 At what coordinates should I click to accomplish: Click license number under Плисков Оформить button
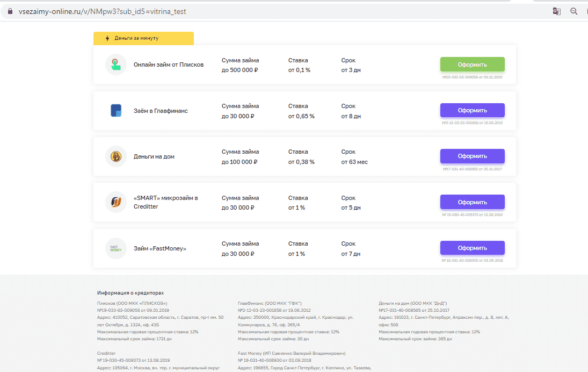472,77
